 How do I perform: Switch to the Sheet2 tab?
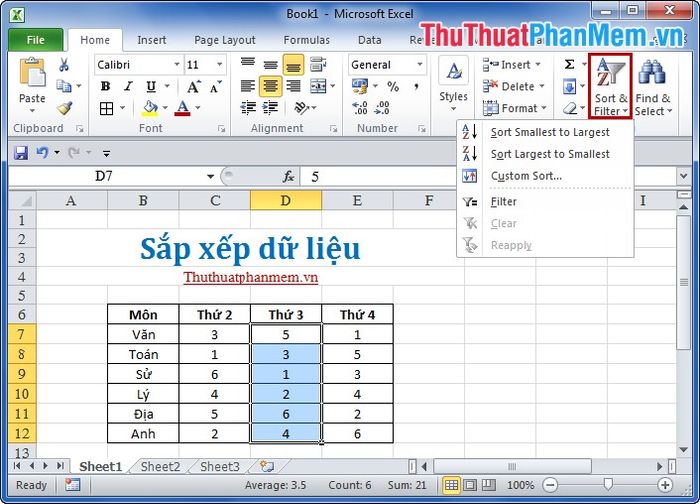pyautogui.click(x=160, y=467)
